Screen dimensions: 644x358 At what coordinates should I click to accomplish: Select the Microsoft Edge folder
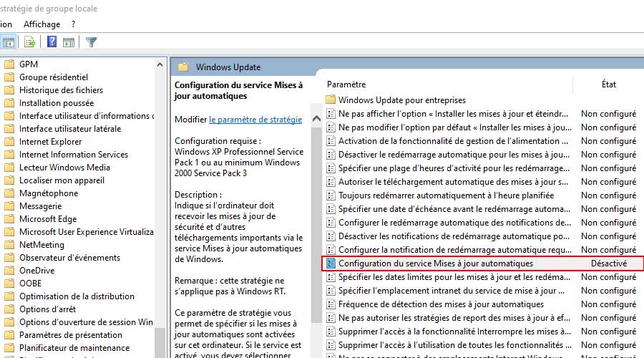[48, 219]
